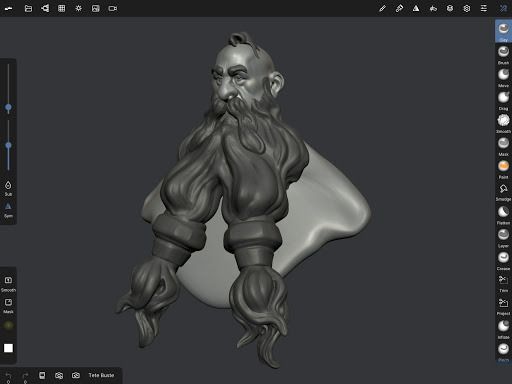The width and height of the screenshot is (512, 384).
Task: Select the Move tool
Action: point(503,77)
